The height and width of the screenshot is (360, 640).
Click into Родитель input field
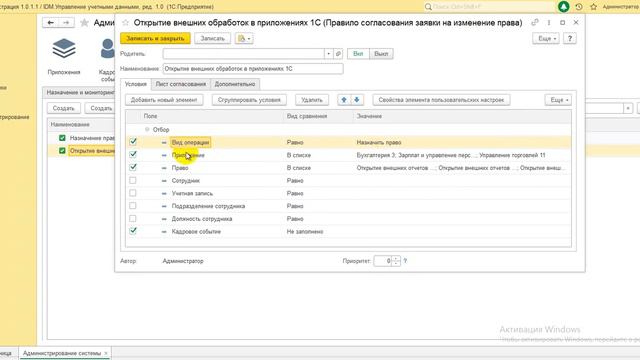pos(244,54)
